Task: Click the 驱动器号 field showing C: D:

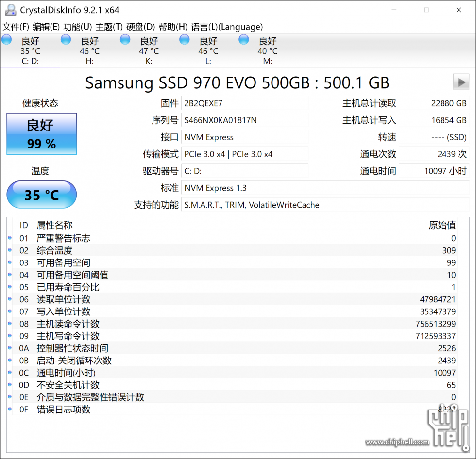Action: click(245, 171)
